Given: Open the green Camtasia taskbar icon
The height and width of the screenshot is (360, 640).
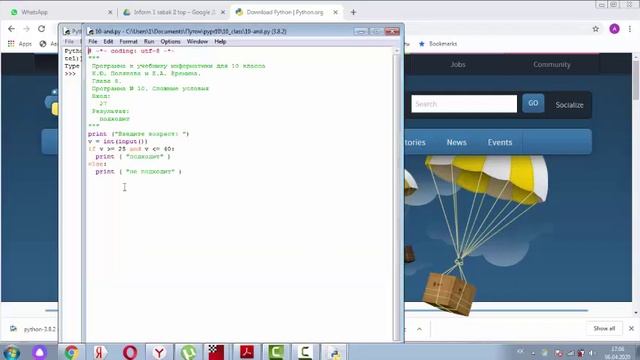Looking at the screenshot, I should (276, 352).
